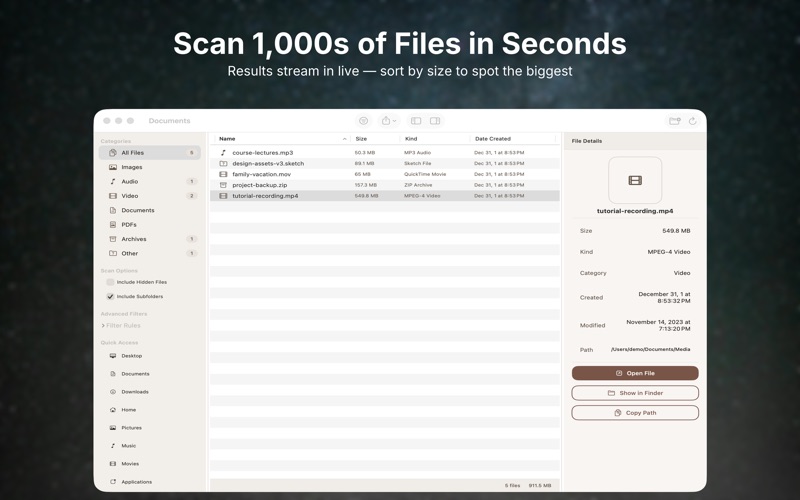Click the music note icon of course-lectures.mp3

(x=223, y=153)
